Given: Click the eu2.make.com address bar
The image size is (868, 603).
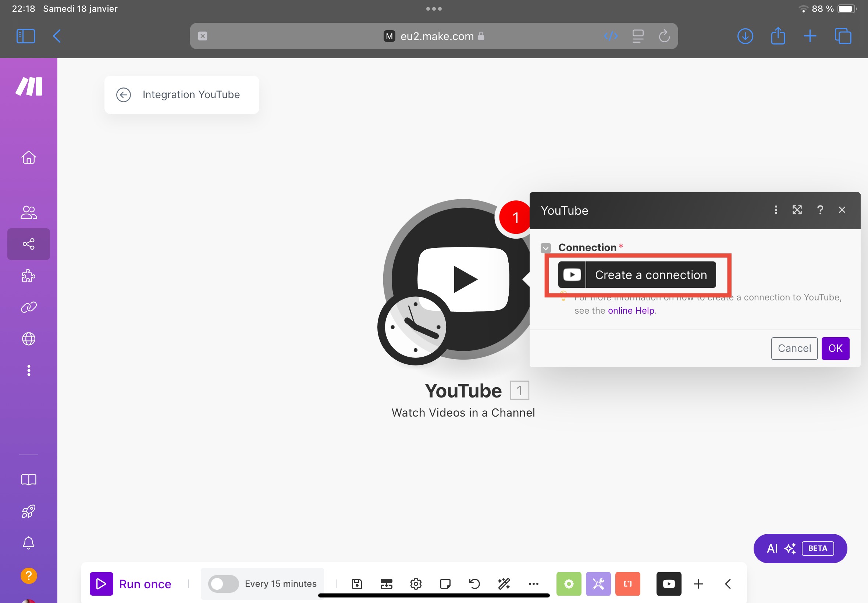Looking at the screenshot, I should pyautogui.click(x=433, y=36).
